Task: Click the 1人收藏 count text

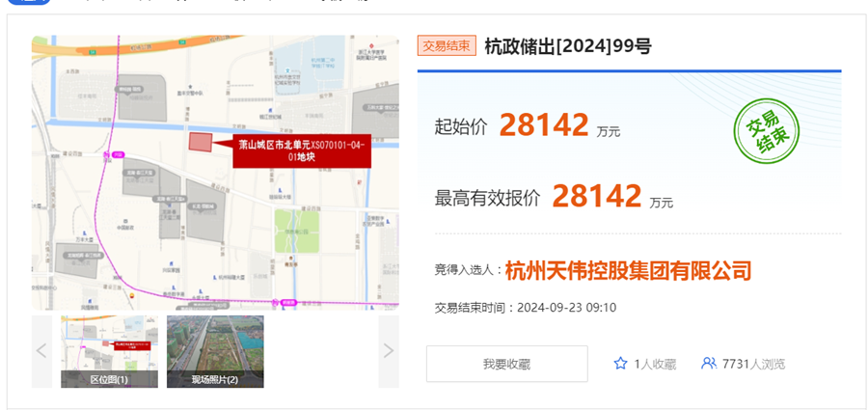Action: [655, 364]
